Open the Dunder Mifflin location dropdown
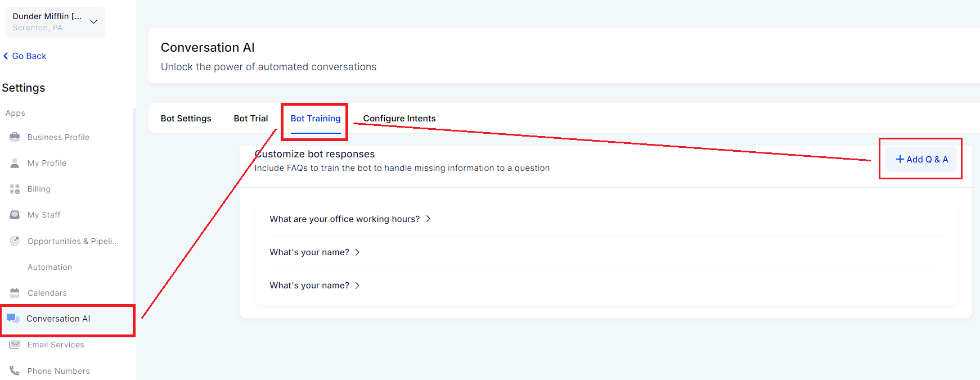The width and height of the screenshot is (980, 380). tap(55, 22)
